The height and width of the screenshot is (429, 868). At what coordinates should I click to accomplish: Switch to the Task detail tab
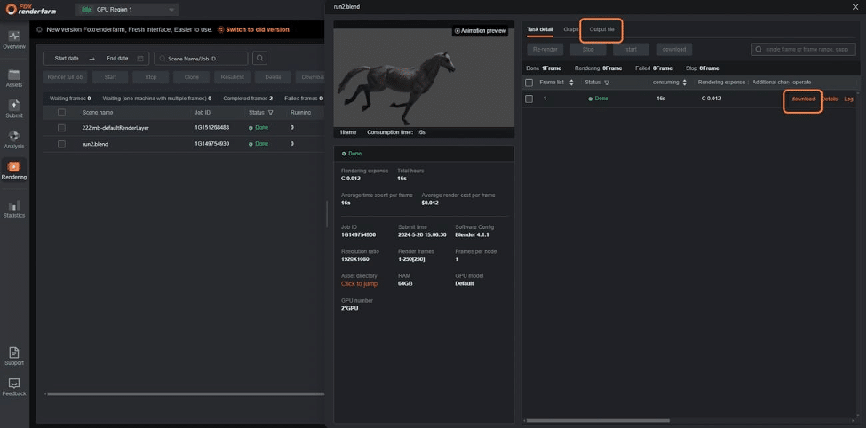point(540,28)
